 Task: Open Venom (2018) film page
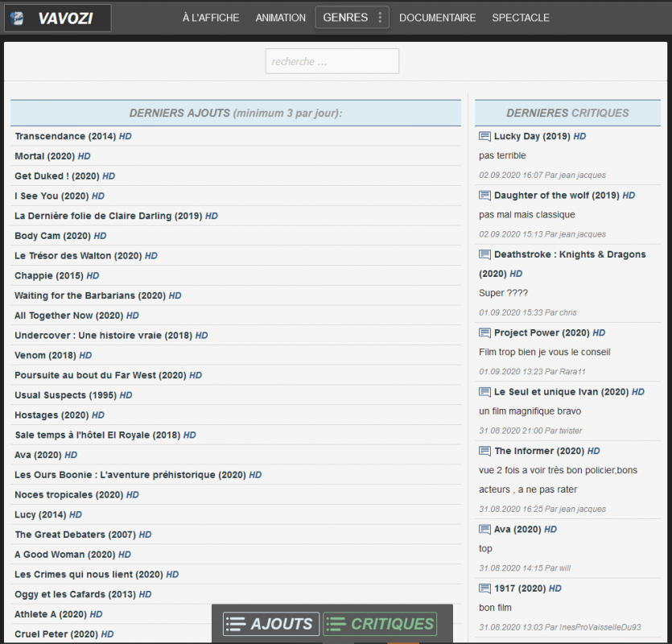pyautogui.click(x=53, y=356)
